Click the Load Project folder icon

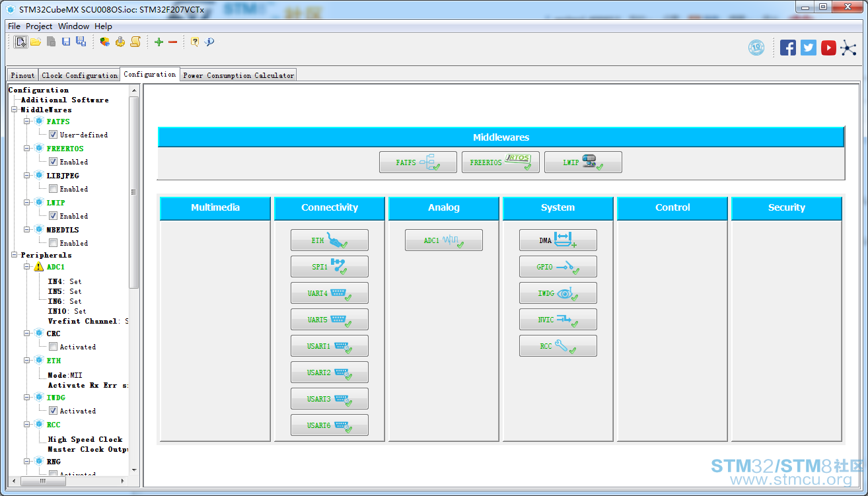(36, 42)
